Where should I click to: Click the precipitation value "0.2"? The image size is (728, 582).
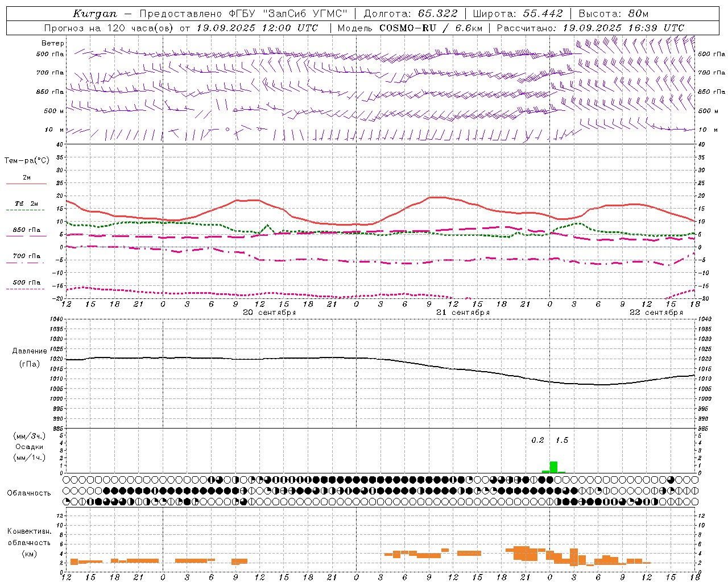pos(537,440)
